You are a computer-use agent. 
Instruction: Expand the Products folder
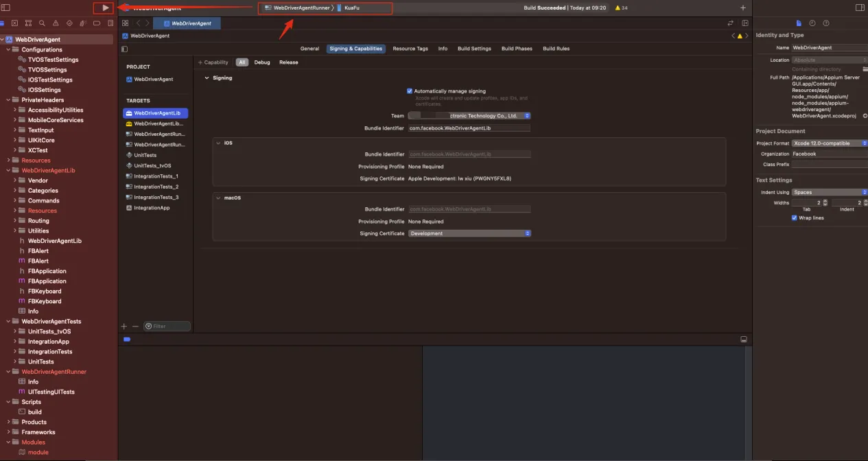pyautogui.click(x=8, y=422)
